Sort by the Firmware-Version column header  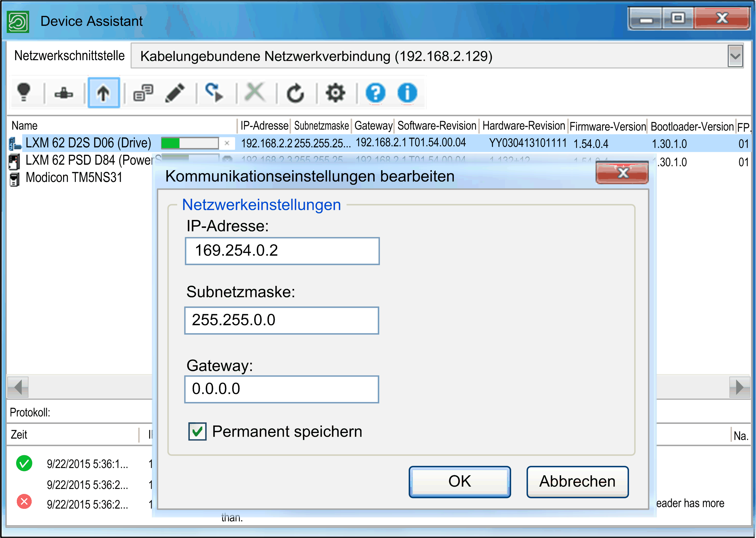point(608,126)
